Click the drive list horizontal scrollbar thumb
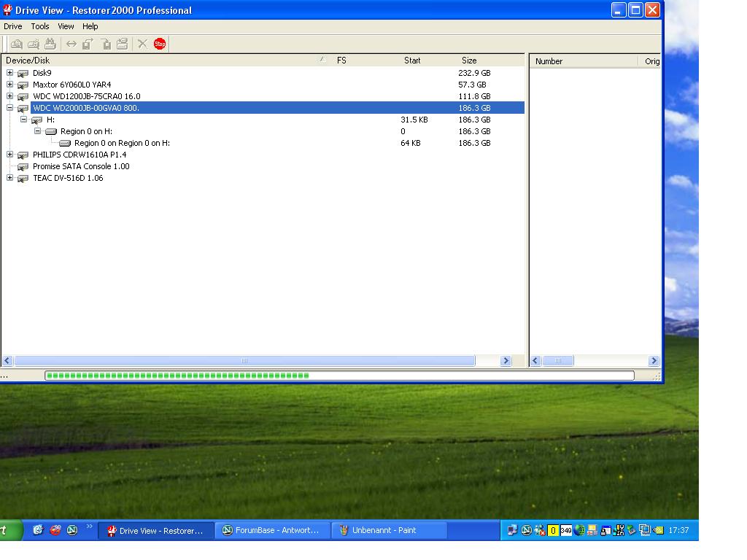The height and width of the screenshot is (560, 747). (x=244, y=361)
